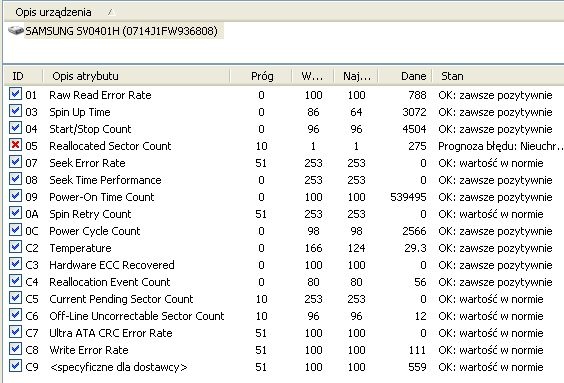Sort attributes by ID column header

click(x=18, y=76)
